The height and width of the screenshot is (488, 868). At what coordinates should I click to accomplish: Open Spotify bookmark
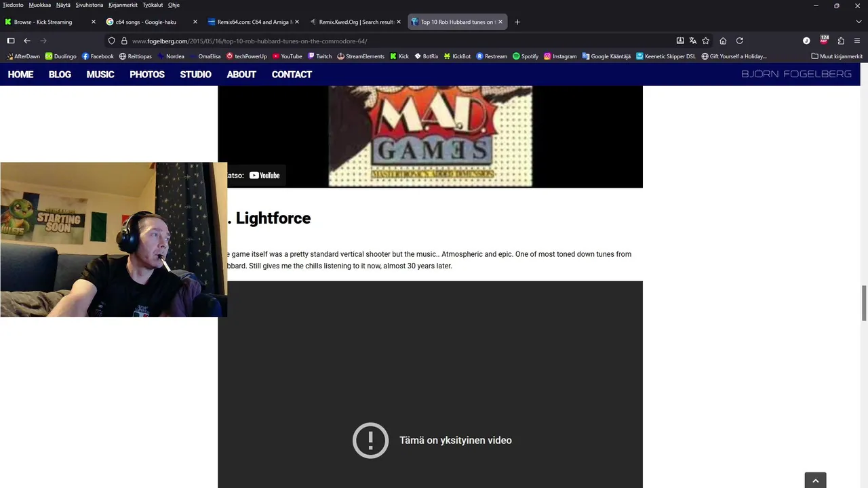pyautogui.click(x=526, y=56)
